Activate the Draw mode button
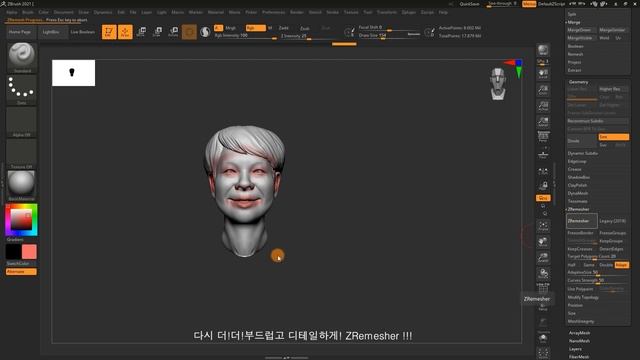 click(x=125, y=32)
